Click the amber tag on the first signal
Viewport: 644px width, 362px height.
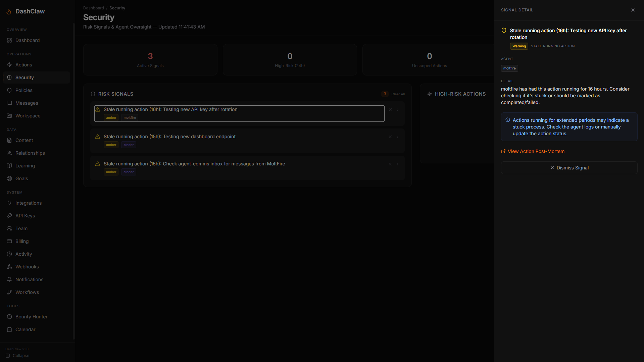click(x=111, y=117)
